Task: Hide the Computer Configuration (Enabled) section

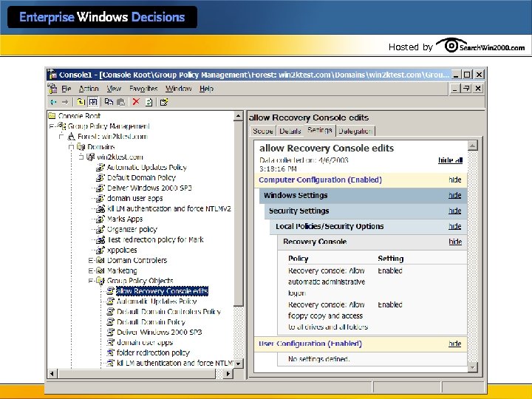Action: click(x=454, y=180)
